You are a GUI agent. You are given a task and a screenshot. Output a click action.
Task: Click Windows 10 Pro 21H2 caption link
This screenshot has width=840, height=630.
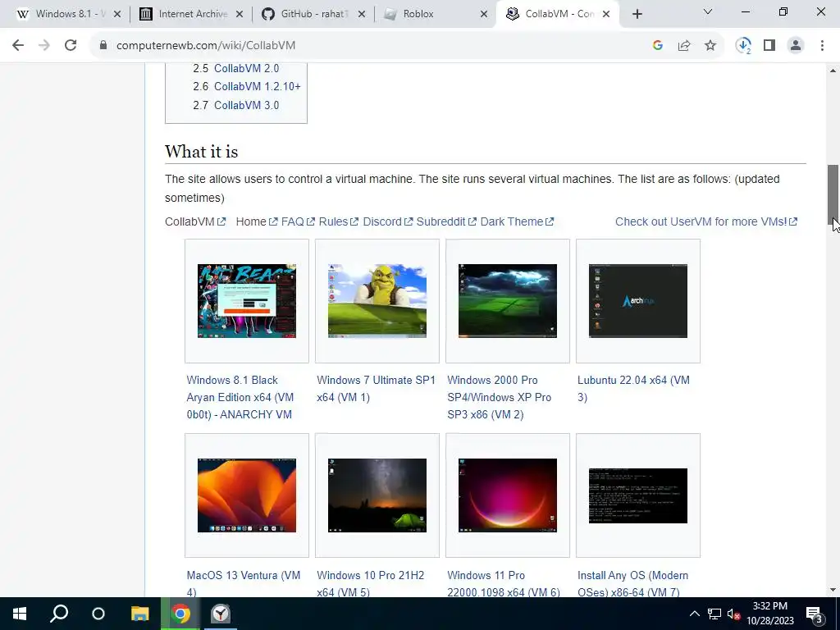point(370,583)
